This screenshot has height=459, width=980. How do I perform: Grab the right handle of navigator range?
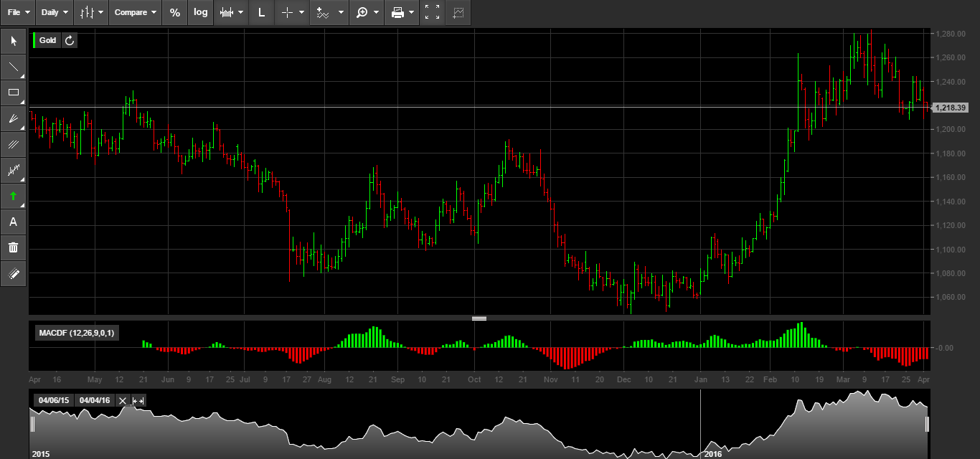point(928,425)
